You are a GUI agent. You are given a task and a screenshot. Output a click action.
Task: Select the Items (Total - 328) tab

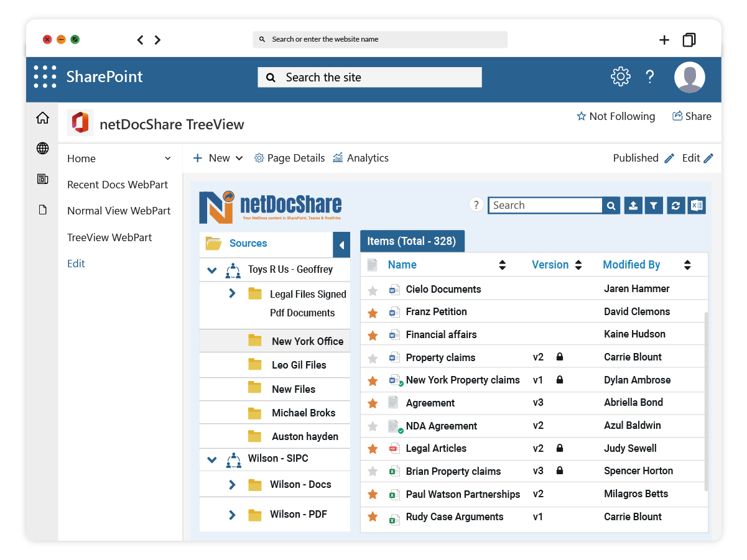pyautogui.click(x=412, y=241)
